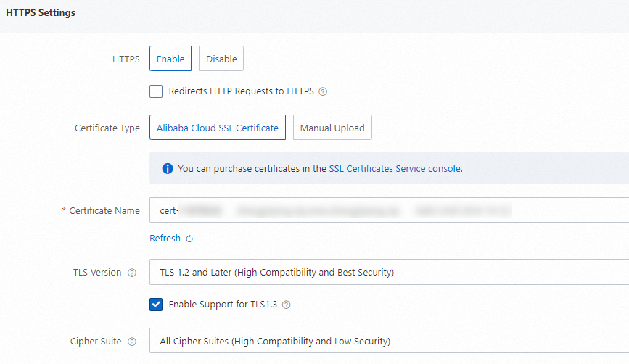Select Enable for HTTPS

pos(170,59)
